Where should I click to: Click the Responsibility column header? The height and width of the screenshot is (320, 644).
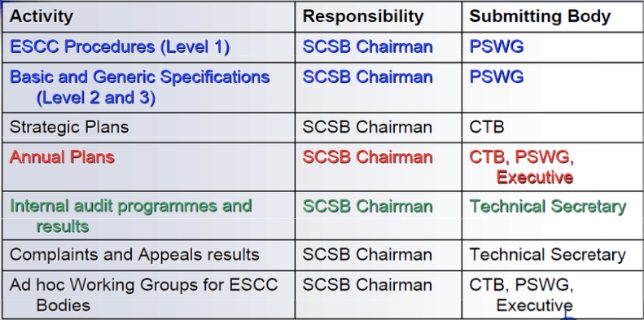[379, 16]
